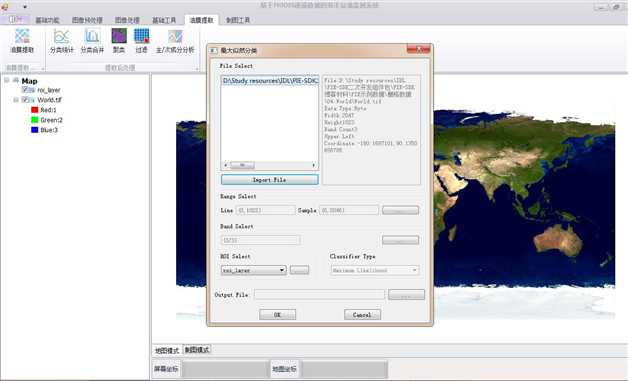Collapse the Map tree node
The height and width of the screenshot is (381, 628).
[7, 81]
